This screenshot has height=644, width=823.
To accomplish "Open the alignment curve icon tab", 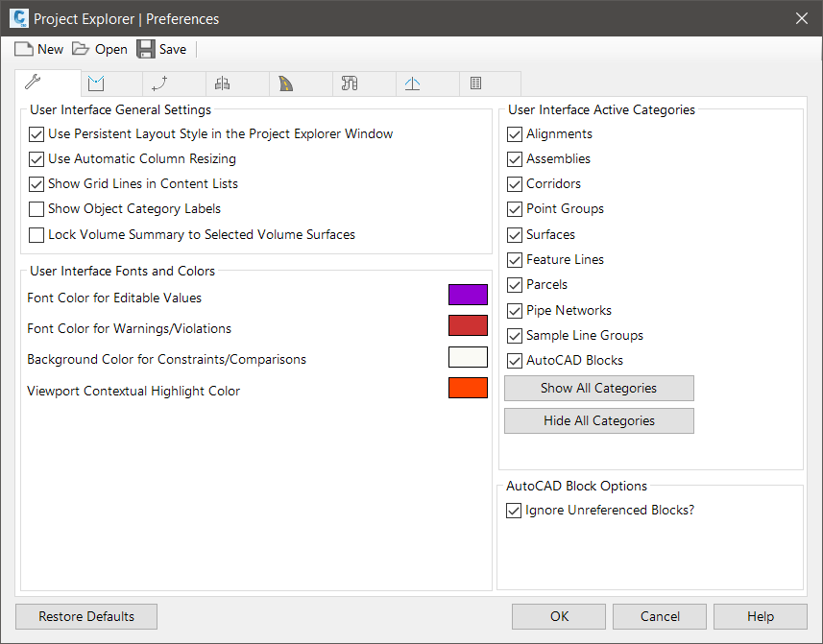I will pyautogui.click(x=160, y=83).
